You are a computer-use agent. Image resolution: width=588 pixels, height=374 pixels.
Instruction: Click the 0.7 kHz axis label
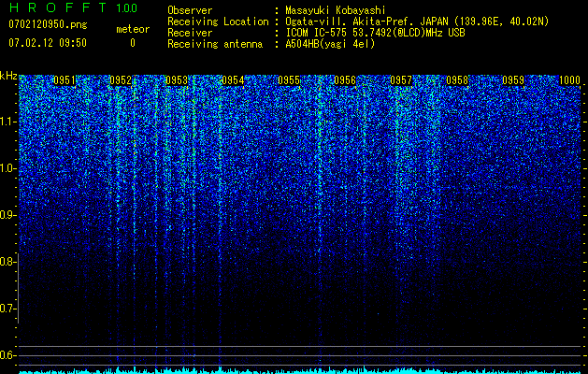coord(7,309)
